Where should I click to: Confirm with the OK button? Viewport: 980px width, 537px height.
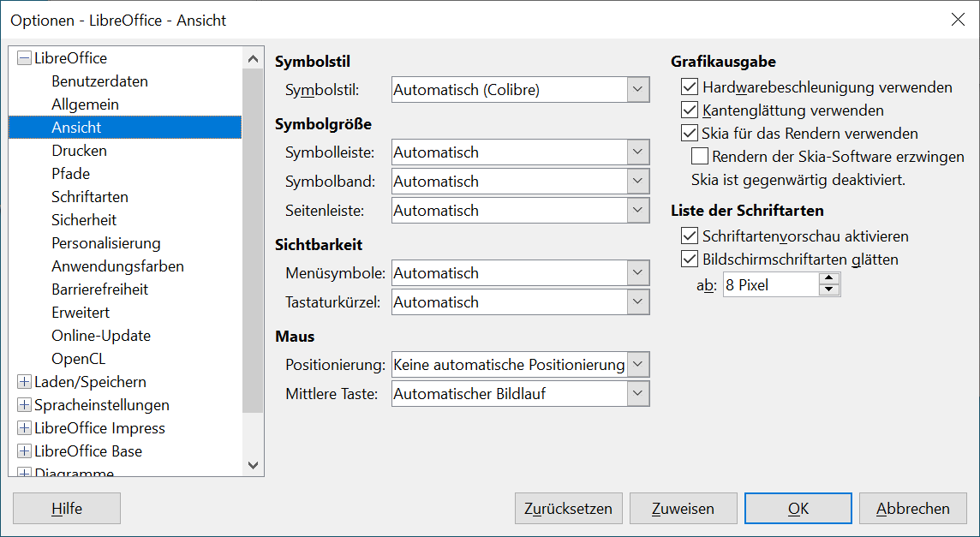coord(798,508)
